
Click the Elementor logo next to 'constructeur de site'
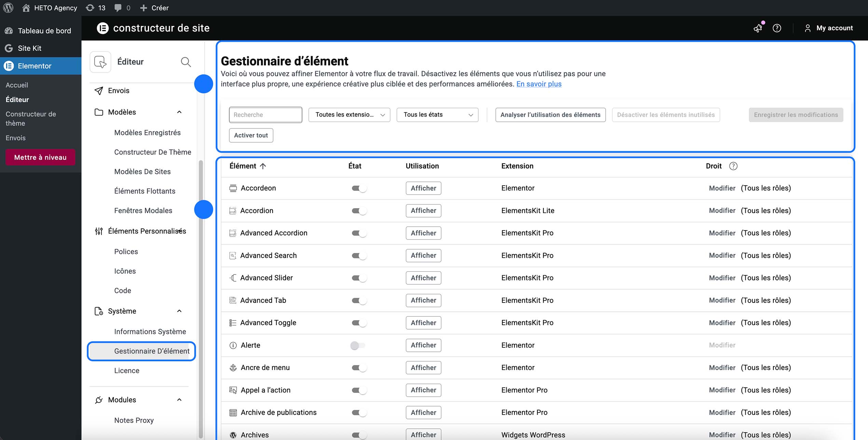point(103,28)
